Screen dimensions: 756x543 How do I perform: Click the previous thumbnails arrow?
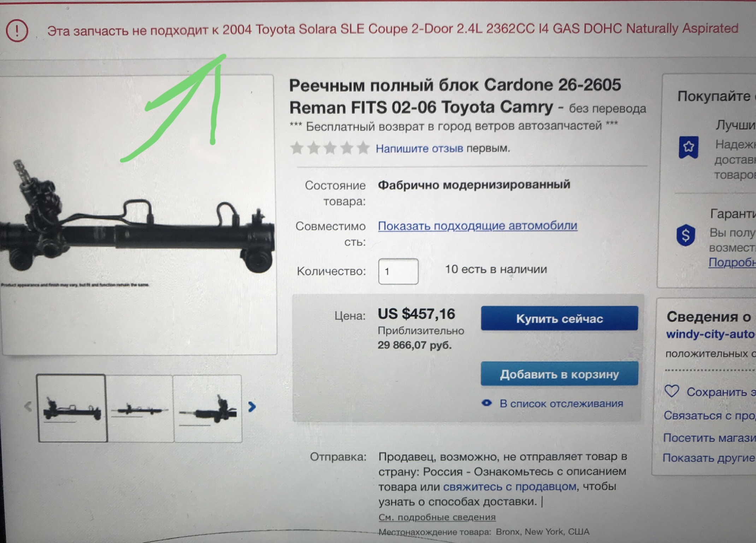point(28,407)
